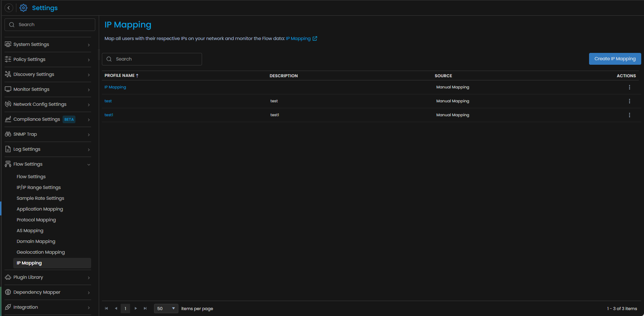
Task: Expand Compliance Settings chevron
Action: [89, 120]
